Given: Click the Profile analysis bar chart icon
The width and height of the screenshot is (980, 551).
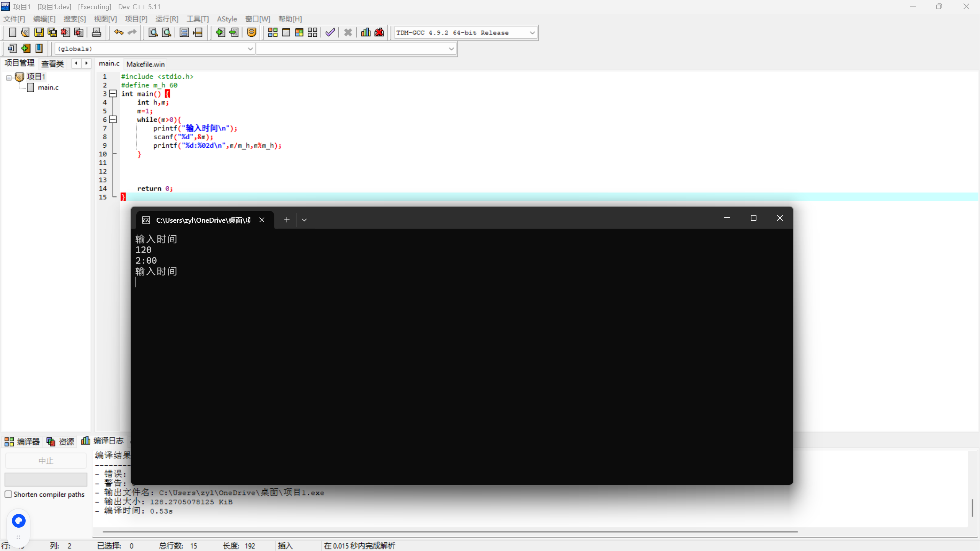Looking at the screenshot, I should coord(366,33).
